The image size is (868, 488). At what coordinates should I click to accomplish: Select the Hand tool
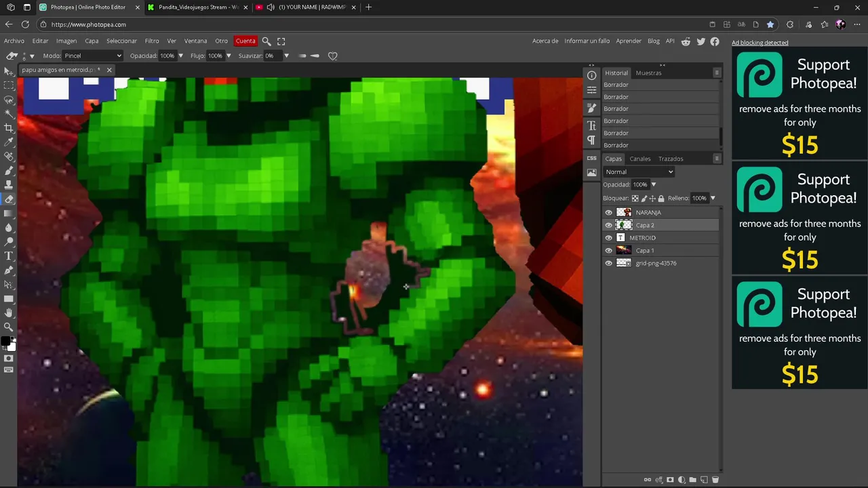coord(9,313)
